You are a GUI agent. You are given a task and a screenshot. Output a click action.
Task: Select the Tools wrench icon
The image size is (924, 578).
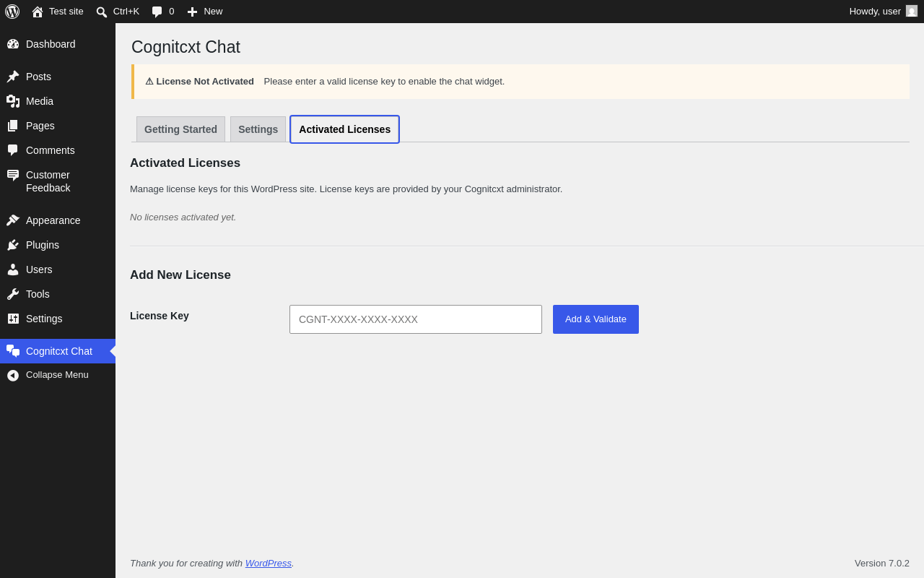(13, 294)
